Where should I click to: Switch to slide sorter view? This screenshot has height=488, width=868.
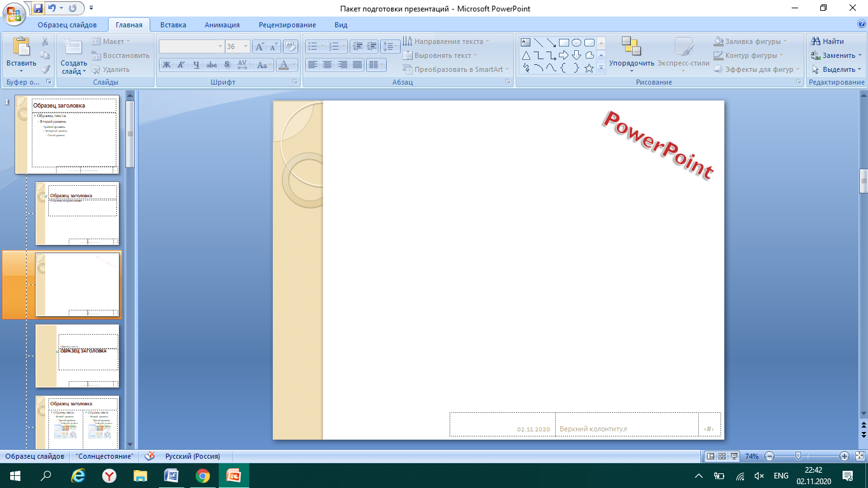pos(722,456)
